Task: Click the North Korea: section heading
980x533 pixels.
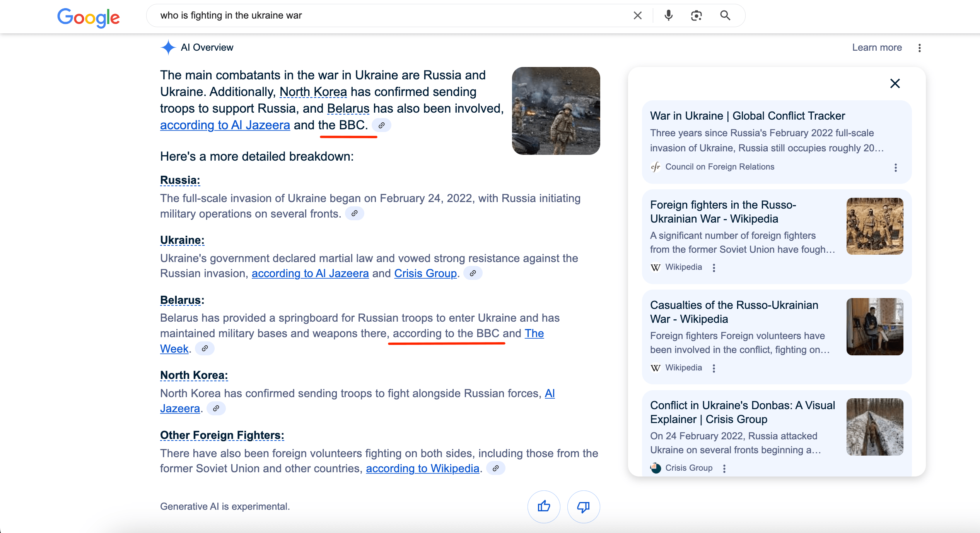Action: click(x=194, y=375)
